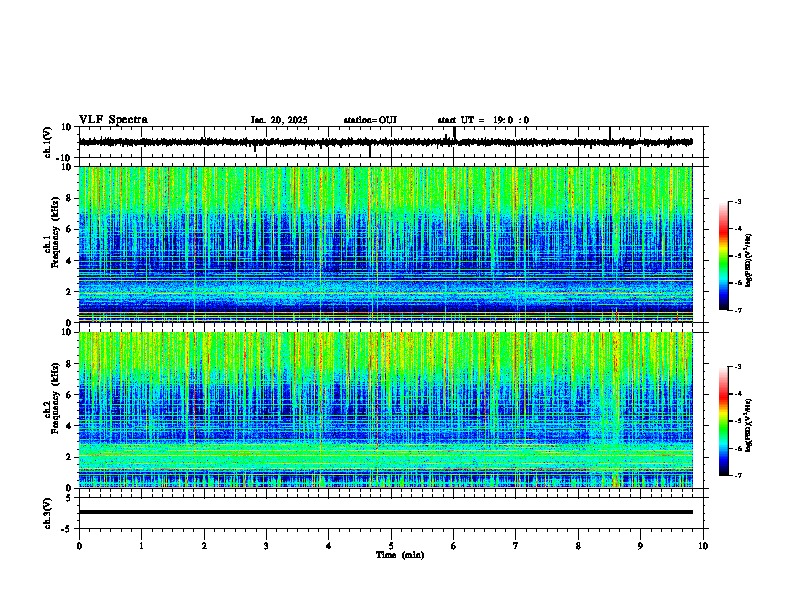The image size is (792, 612).
Task: Click the "4" tick on Time axis
Action: coord(329,546)
